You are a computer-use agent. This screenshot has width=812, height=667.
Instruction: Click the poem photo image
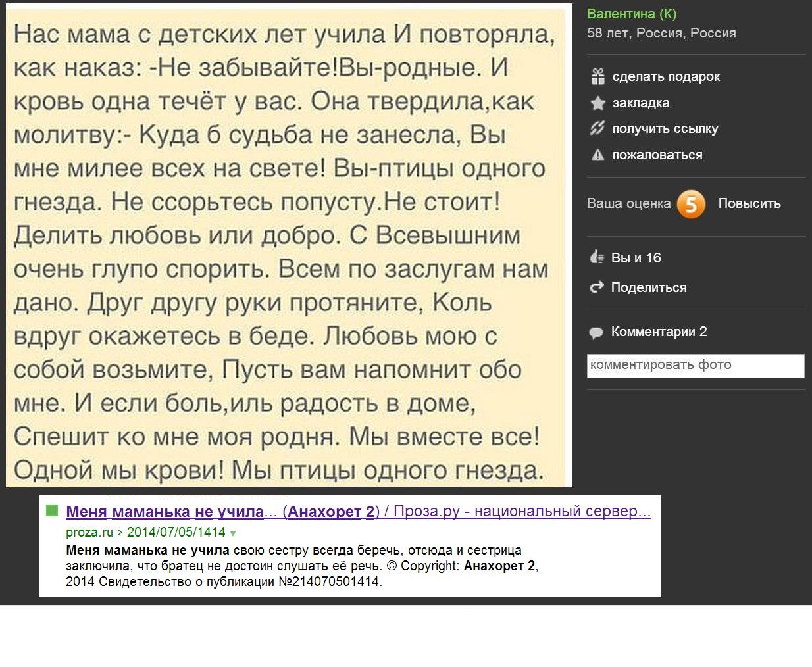(x=289, y=246)
